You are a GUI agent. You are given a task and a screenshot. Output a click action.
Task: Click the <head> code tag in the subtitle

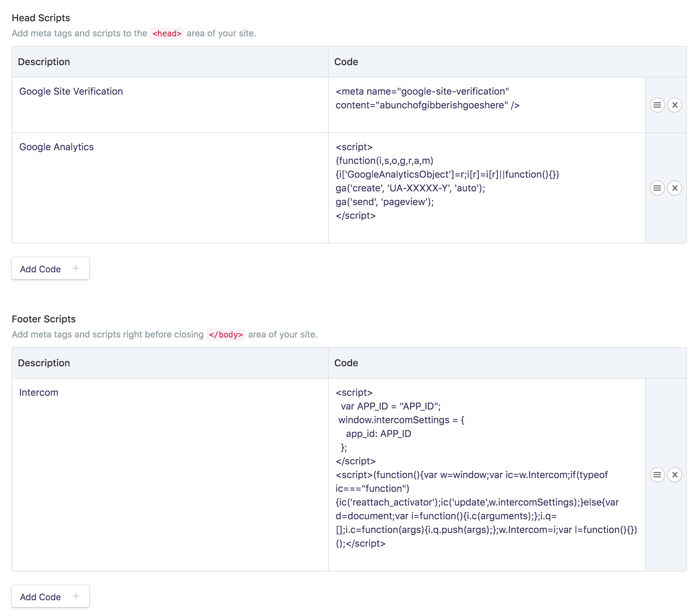[167, 33]
